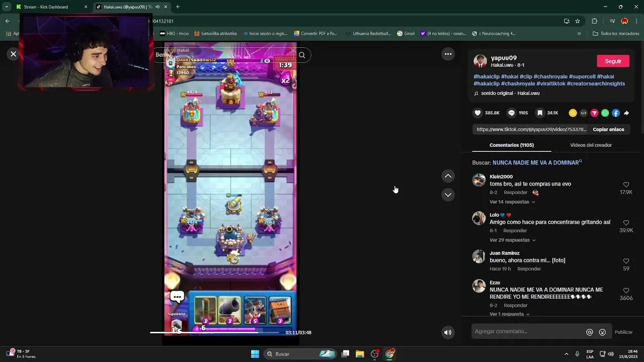Go to the next video with down arrow
Image resolution: width=644 pixels, height=362 pixels.
pos(448,195)
